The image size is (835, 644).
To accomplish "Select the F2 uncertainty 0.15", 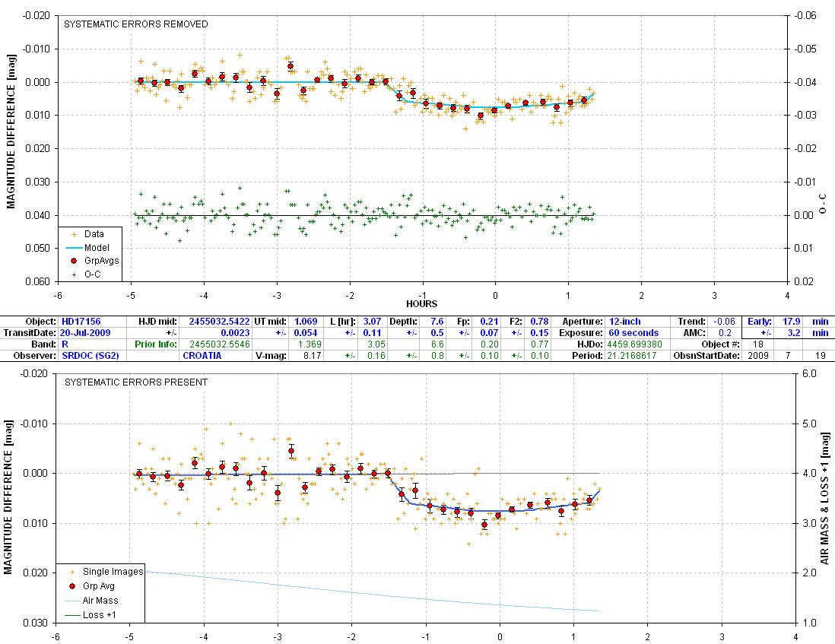I will (x=539, y=333).
